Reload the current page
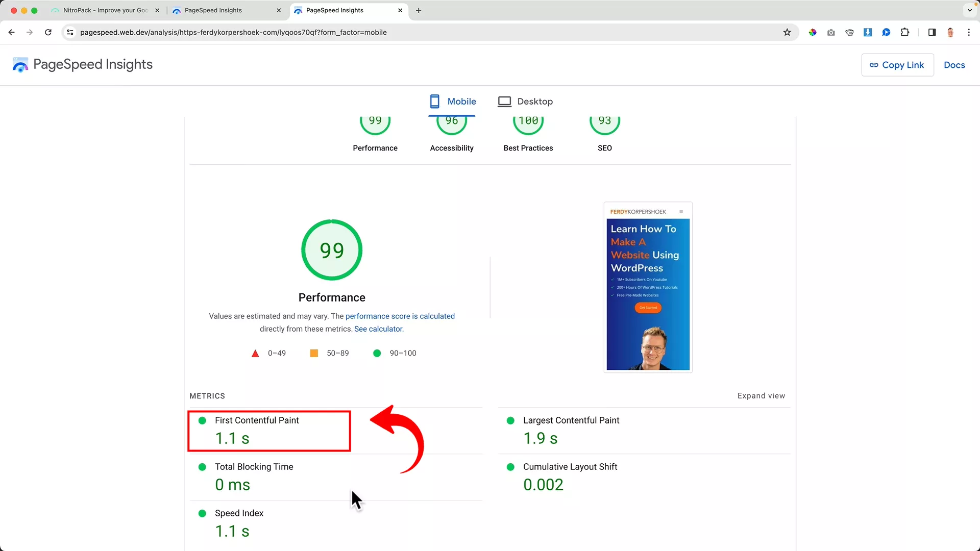Screen dimensions: 980x551 48,32
